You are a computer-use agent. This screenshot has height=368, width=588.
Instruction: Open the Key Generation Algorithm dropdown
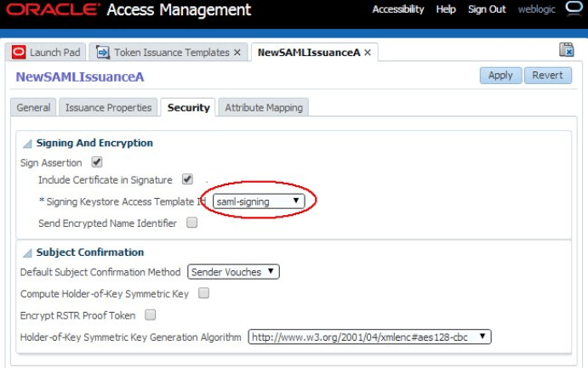pos(369,337)
